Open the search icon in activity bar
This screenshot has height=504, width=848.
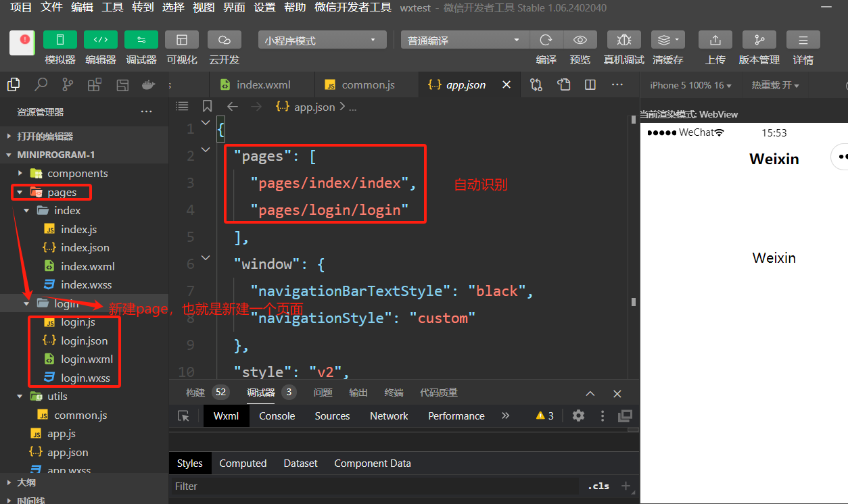click(x=41, y=85)
